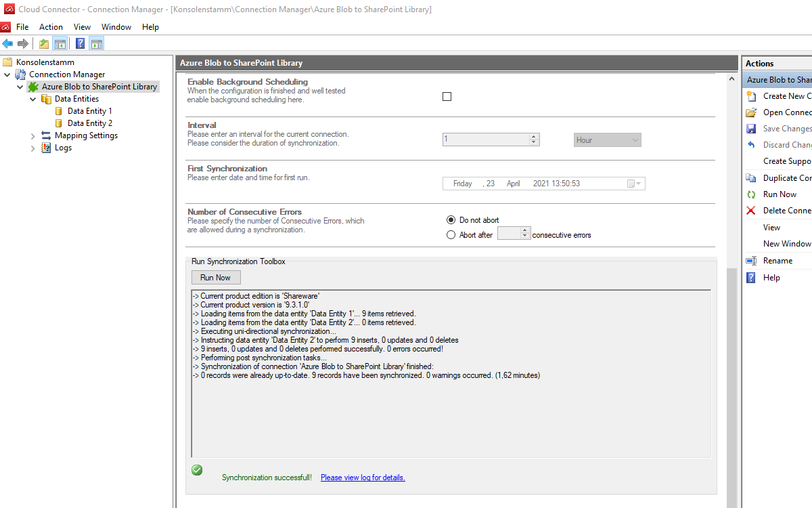The width and height of the screenshot is (812, 508).
Task: Enable the Background Scheduling checkbox
Action: 447,97
